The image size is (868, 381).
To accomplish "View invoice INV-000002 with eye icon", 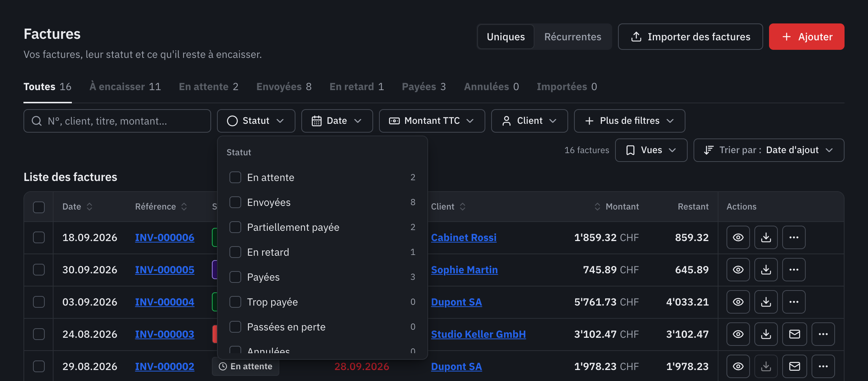I will click(738, 366).
